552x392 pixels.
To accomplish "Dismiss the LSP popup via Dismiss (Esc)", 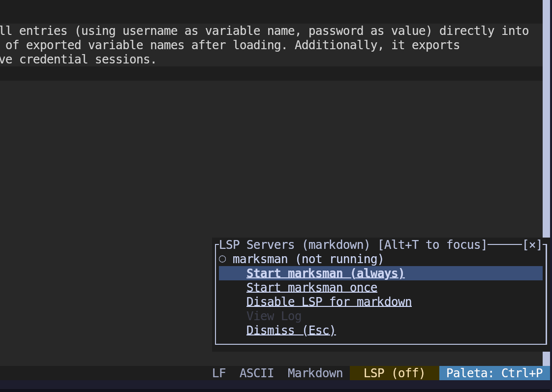I will pos(291,331).
